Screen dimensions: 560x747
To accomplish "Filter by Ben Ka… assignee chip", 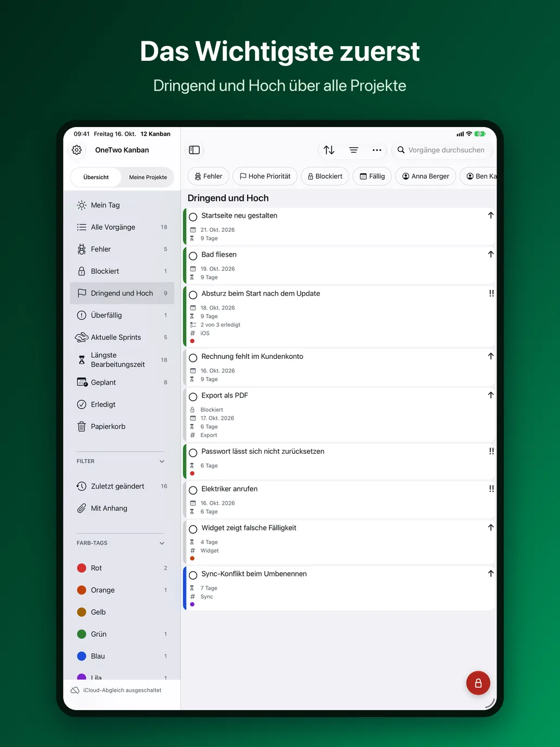I will tap(479, 176).
